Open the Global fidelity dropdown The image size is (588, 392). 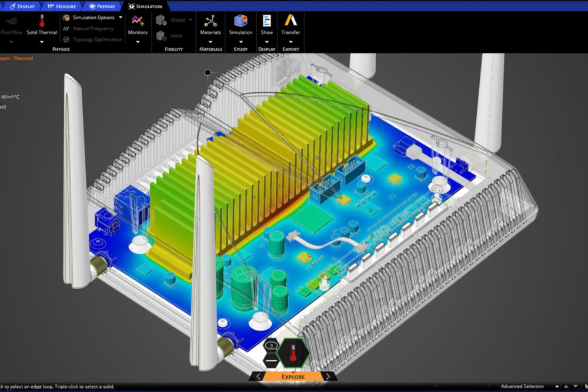[190, 20]
